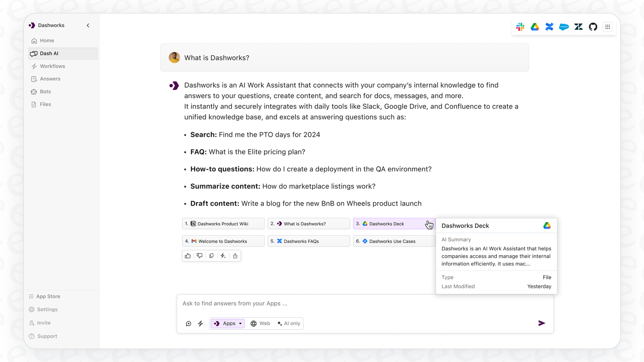This screenshot has width=644, height=362.
Task: Copy the Dashworks answer
Action: coord(211,256)
